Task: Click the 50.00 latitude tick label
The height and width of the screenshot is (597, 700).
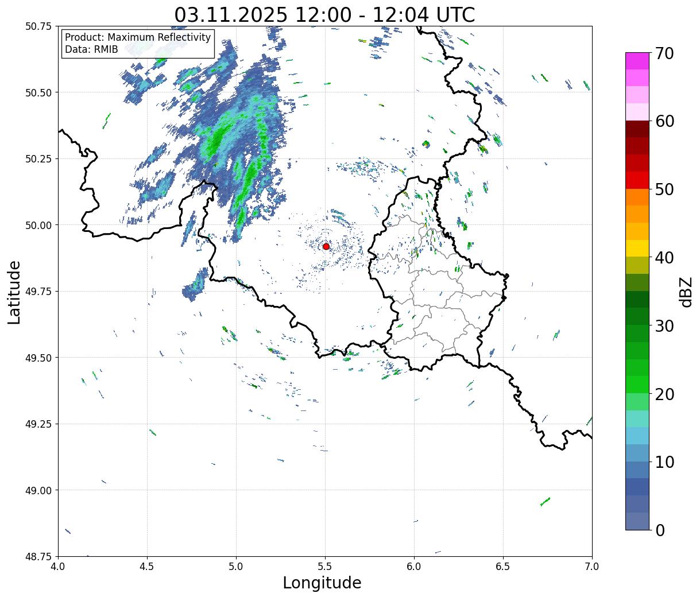Action: 38,225
